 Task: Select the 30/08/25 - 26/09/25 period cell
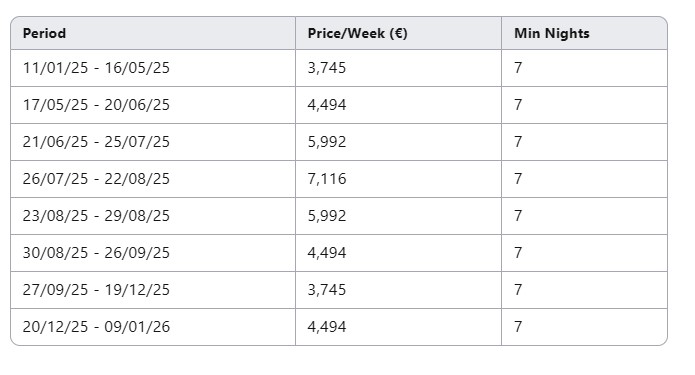153,253
